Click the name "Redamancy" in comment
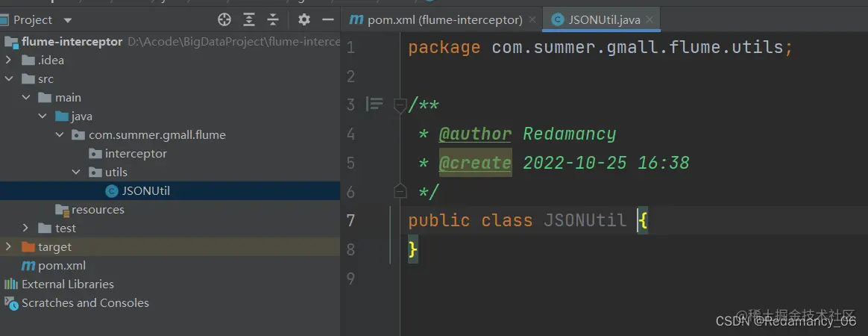 570,134
